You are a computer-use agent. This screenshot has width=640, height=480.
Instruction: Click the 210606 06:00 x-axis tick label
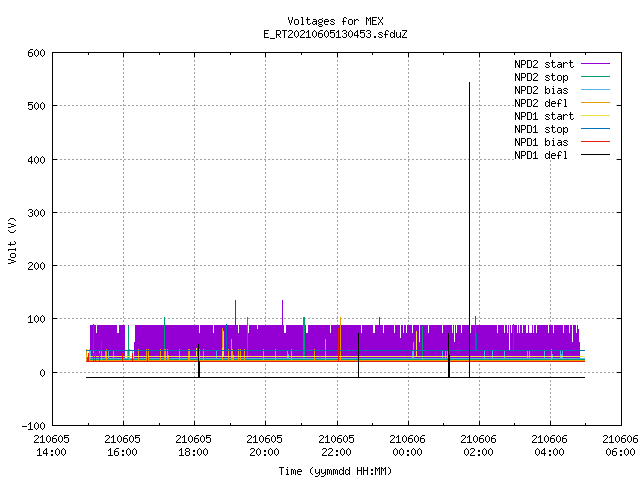coord(620,446)
